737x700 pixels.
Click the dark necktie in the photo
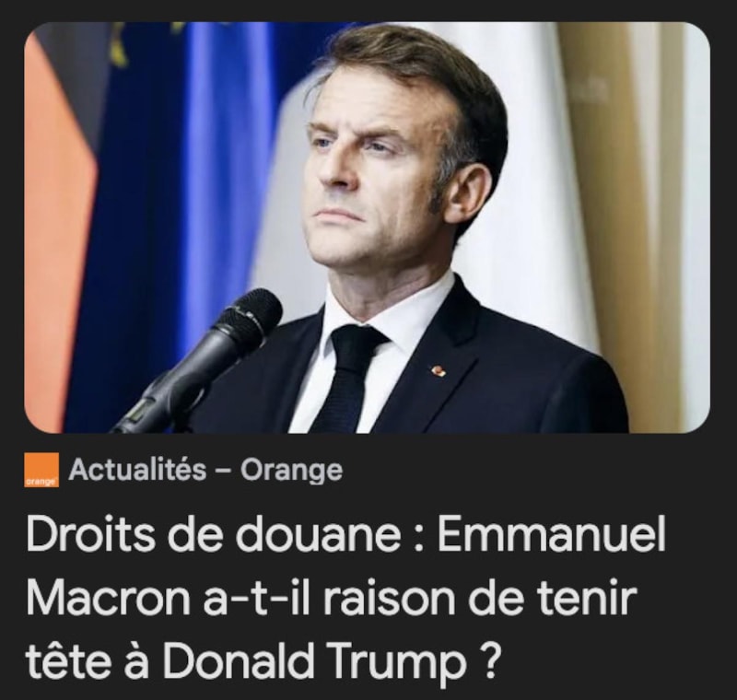[x=350, y=376]
